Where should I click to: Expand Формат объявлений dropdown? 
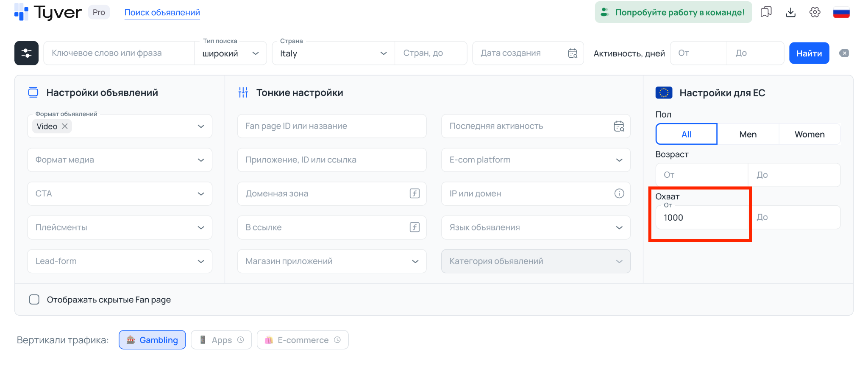[x=120, y=126]
